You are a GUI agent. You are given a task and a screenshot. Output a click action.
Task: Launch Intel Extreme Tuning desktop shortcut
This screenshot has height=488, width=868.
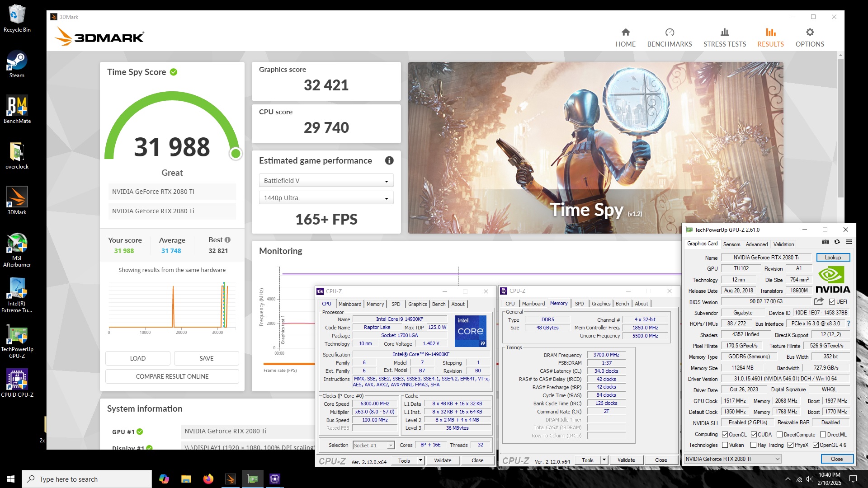click(x=17, y=296)
